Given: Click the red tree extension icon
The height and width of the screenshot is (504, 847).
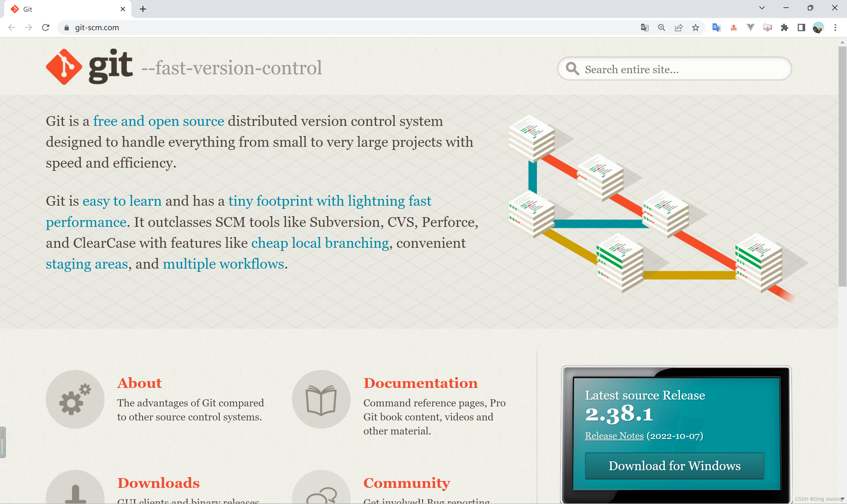Looking at the screenshot, I should point(733,28).
